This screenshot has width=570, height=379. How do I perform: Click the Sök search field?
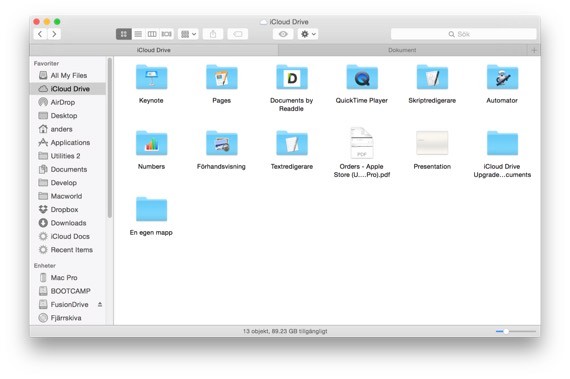point(463,34)
